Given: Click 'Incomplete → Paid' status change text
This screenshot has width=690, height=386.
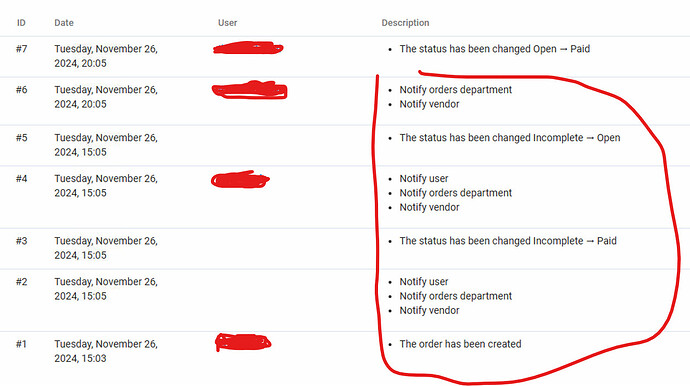Looking at the screenshot, I should (575, 241).
